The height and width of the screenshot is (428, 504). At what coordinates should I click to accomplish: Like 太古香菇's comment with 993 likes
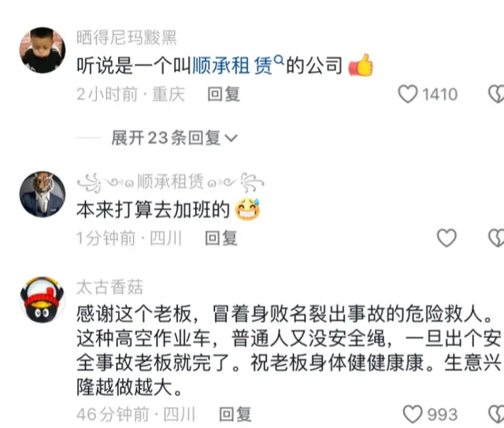[413, 414]
